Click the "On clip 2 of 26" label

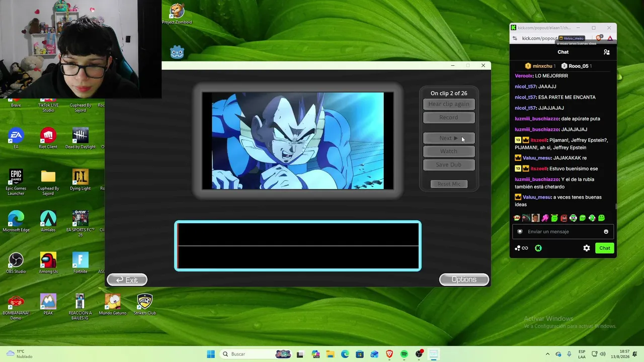[x=449, y=93]
